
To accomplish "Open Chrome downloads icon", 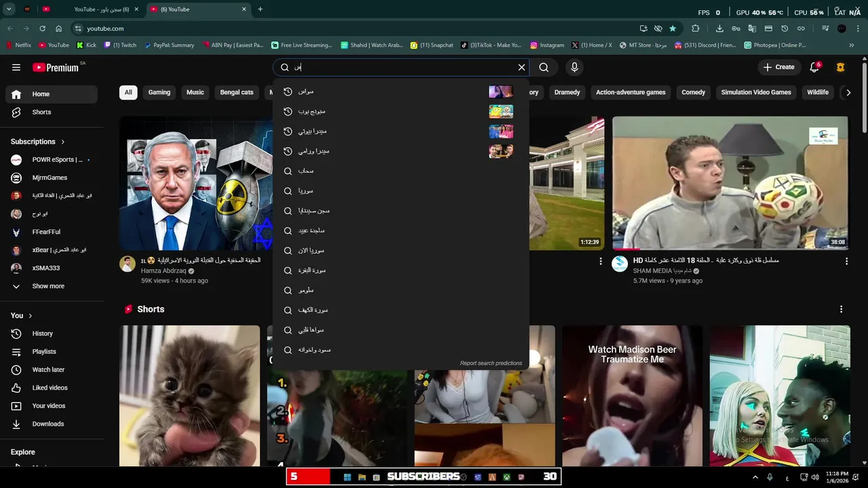I will tap(719, 28).
